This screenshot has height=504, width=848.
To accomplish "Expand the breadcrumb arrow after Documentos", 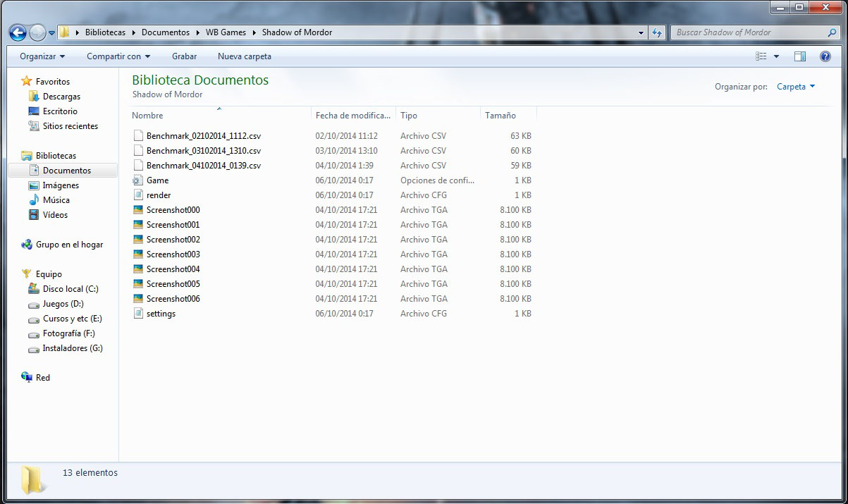I will tap(197, 32).
